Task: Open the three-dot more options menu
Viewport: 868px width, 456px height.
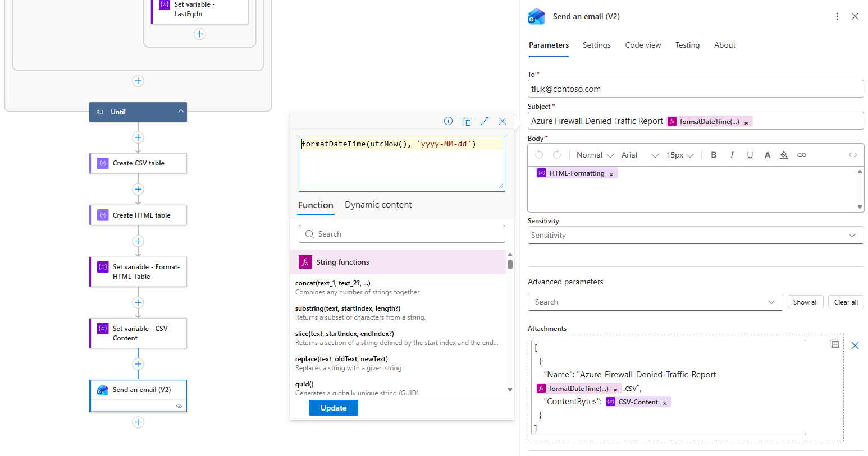Action: pos(837,16)
